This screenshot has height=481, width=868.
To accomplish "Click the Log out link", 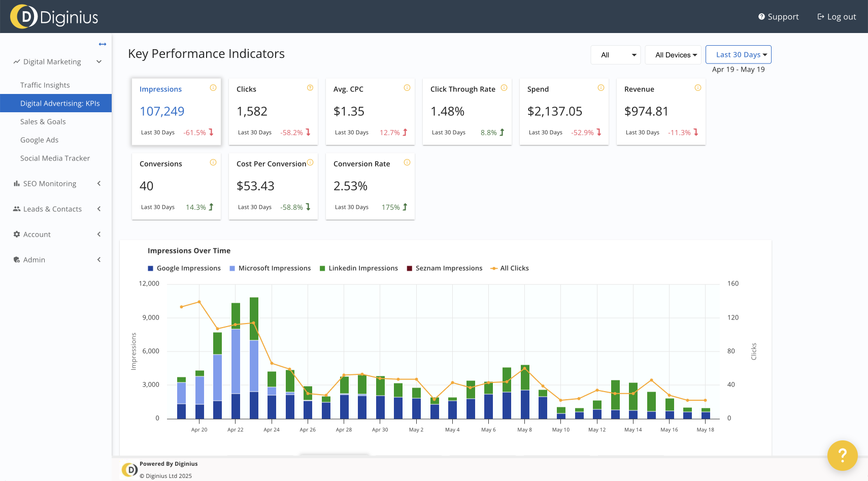I will [x=837, y=17].
